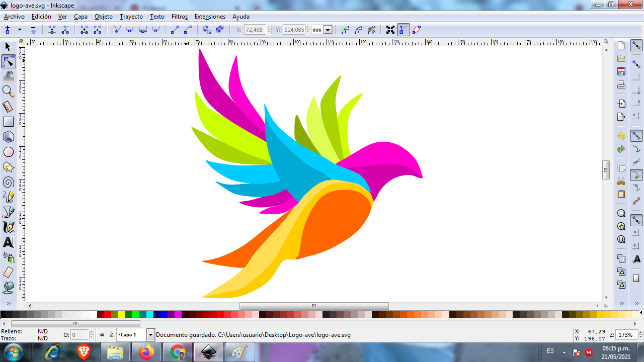Toggle snap to text baseline 'A' icon
This screenshot has height=362, width=644.
coord(636,259)
